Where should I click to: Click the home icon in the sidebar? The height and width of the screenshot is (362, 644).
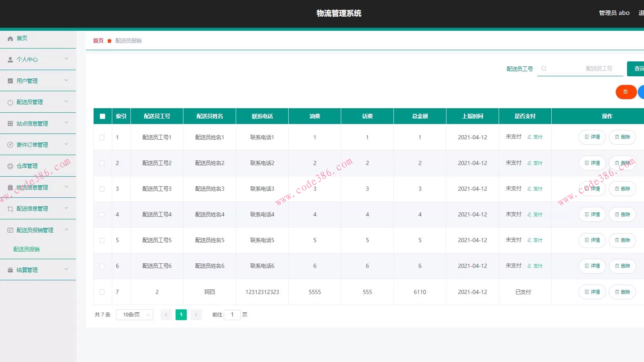10,39
